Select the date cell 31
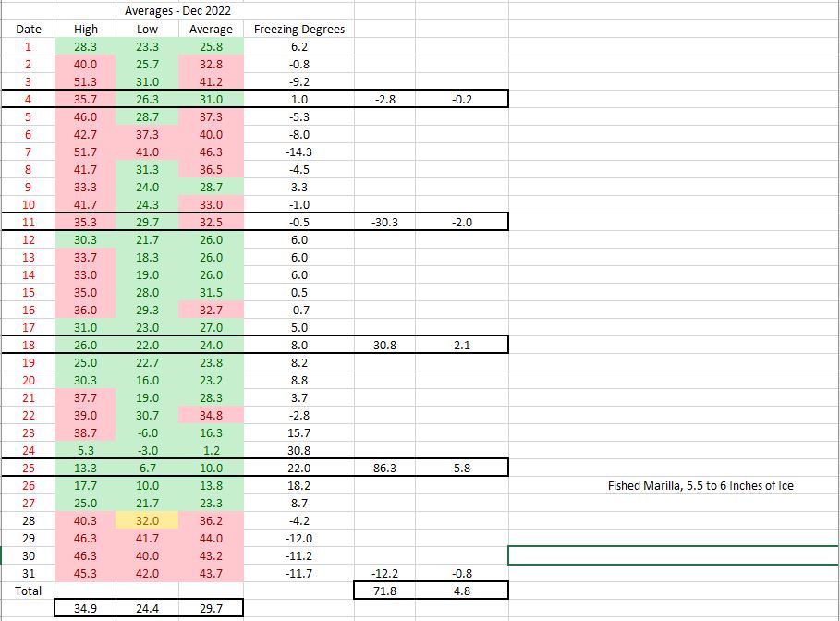This screenshot has width=840, height=621. (28, 573)
